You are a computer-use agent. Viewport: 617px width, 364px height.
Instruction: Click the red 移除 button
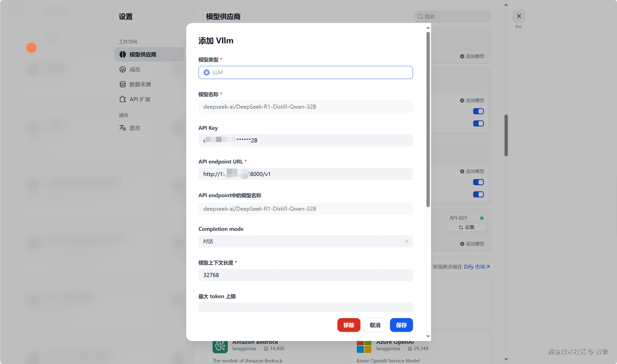[349, 325]
